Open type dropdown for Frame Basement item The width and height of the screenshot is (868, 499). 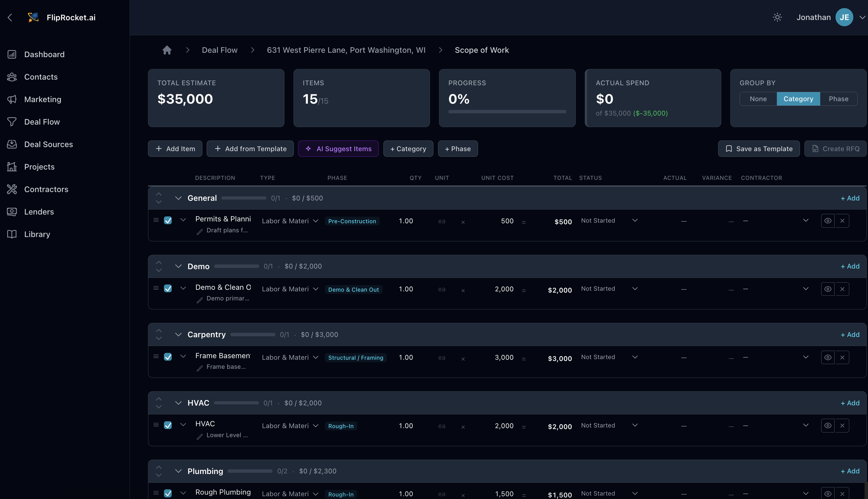(x=316, y=358)
